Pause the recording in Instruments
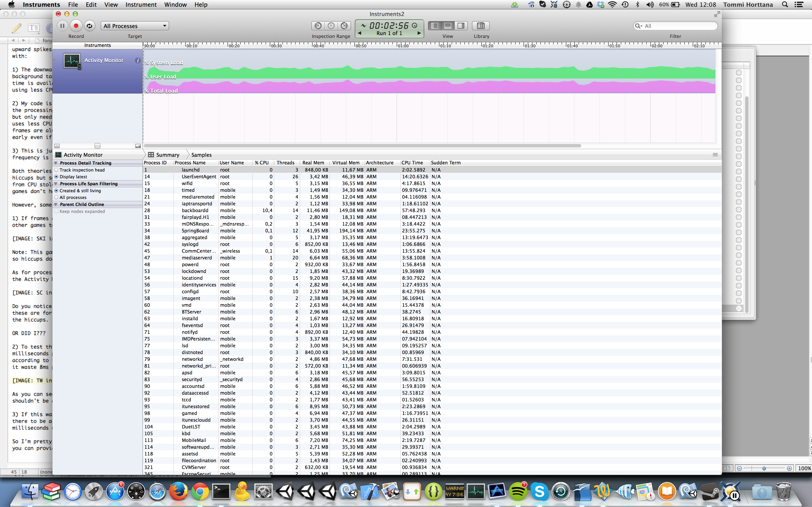The image size is (812, 507). point(62,26)
